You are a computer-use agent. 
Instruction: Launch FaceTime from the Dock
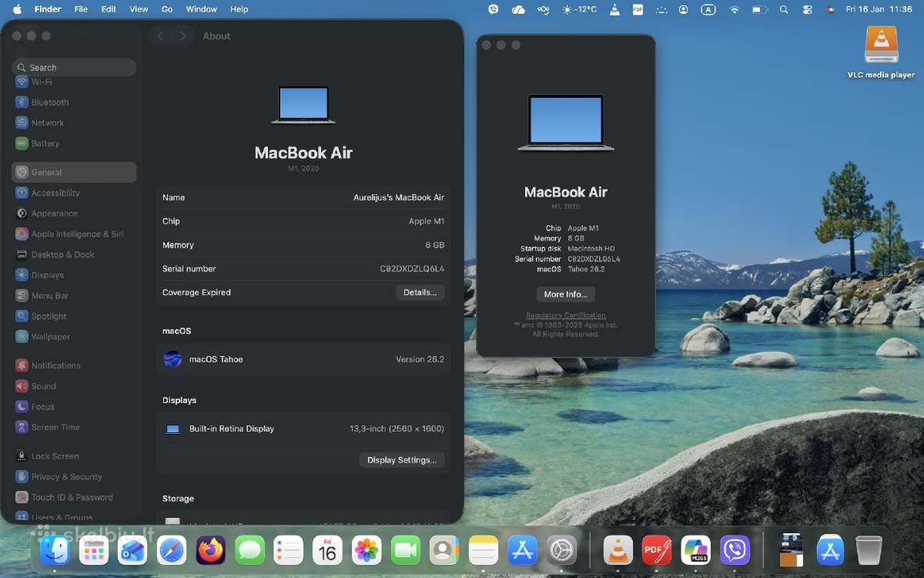pyautogui.click(x=405, y=550)
